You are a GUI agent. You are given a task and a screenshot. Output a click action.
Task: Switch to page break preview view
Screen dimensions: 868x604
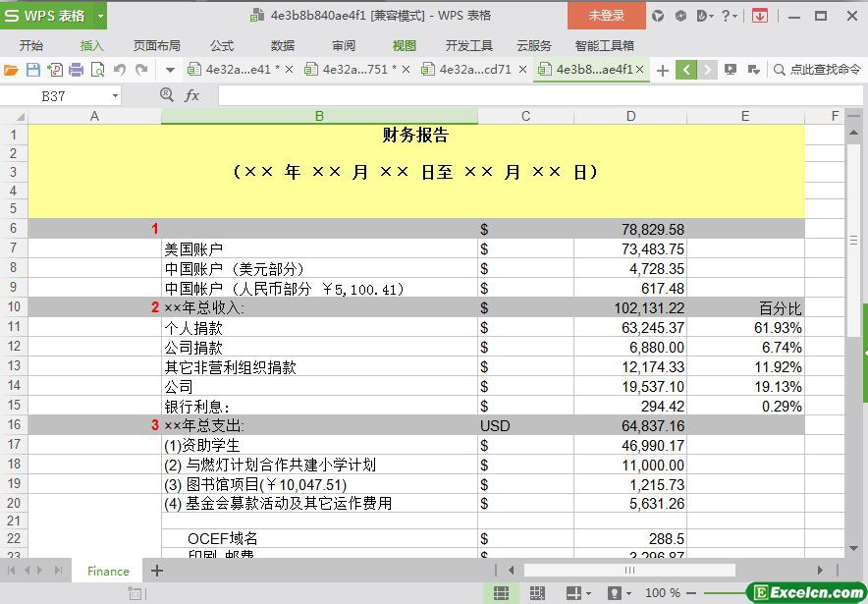(537, 593)
